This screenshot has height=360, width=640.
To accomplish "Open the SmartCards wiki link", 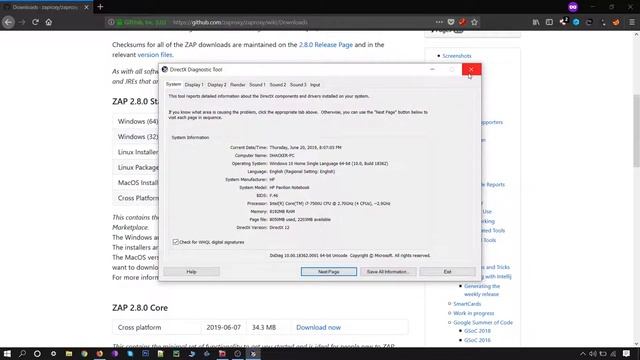I will [x=467, y=304].
